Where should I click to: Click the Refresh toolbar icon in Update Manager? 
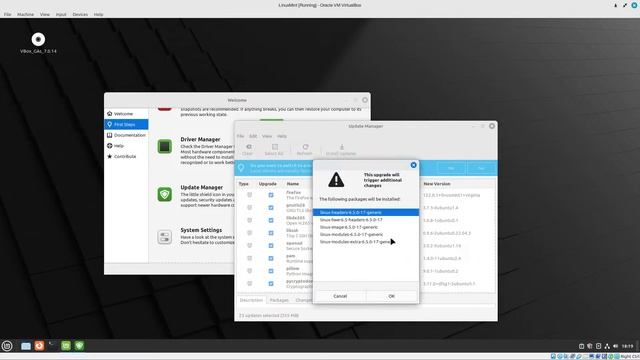pyautogui.click(x=304, y=149)
